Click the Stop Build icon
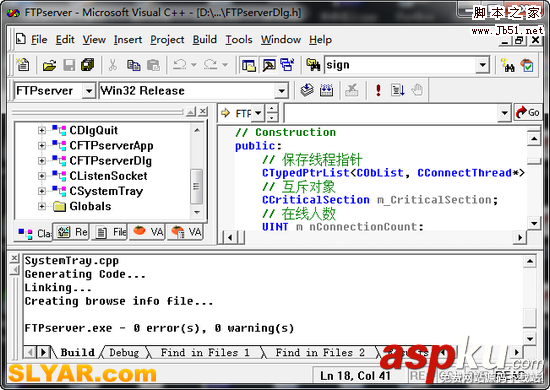550x390 pixels. coord(352,90)
